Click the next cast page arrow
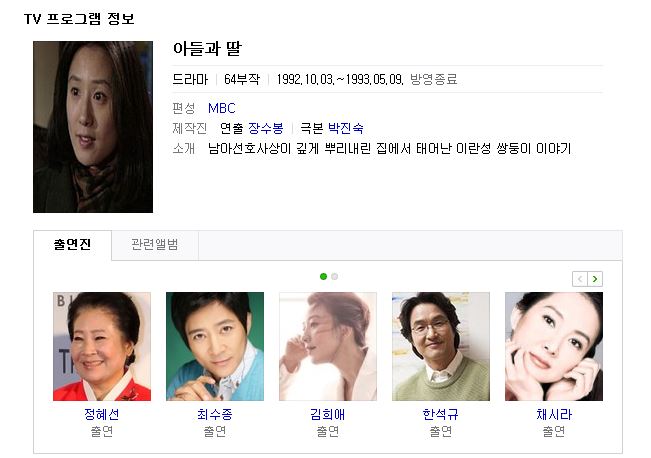 click(x=595, y=279)
